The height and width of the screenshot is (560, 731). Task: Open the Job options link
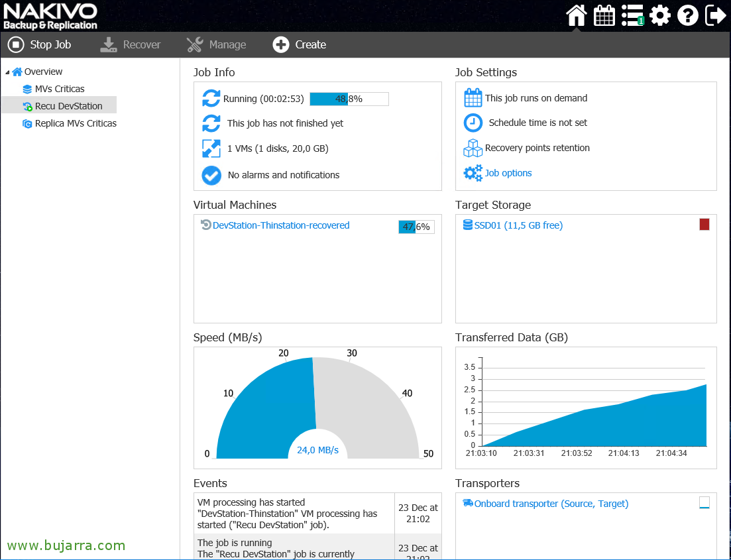(508, 173)
